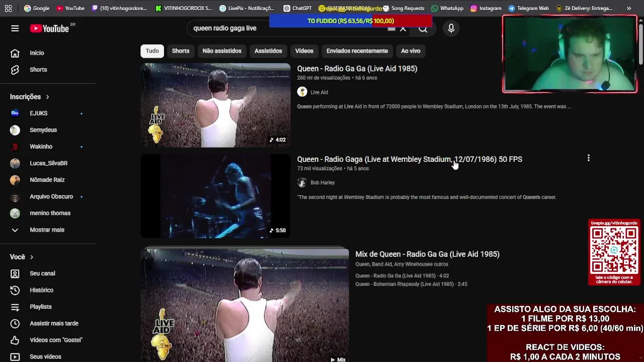Open Google bookmark in bookmarks bar

[36, 8]
